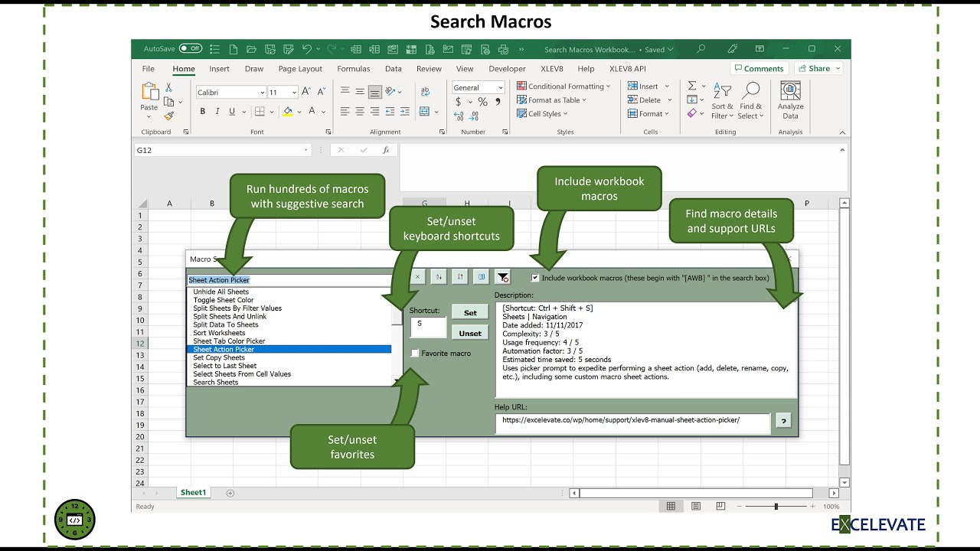The height and width of the screenshot is (551, 980).
Task: Toggle bold formatting
Action: tap(203, 112)
